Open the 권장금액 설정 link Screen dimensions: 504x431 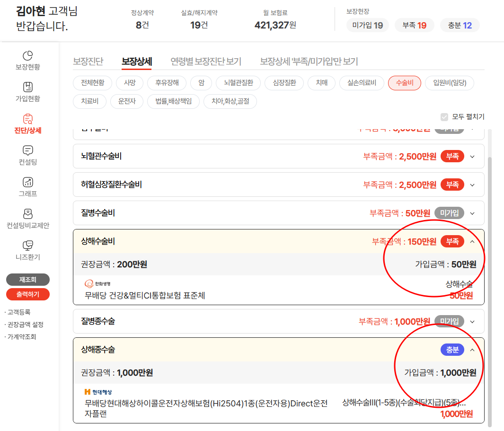pyautogui.click(x=26, y=325)
